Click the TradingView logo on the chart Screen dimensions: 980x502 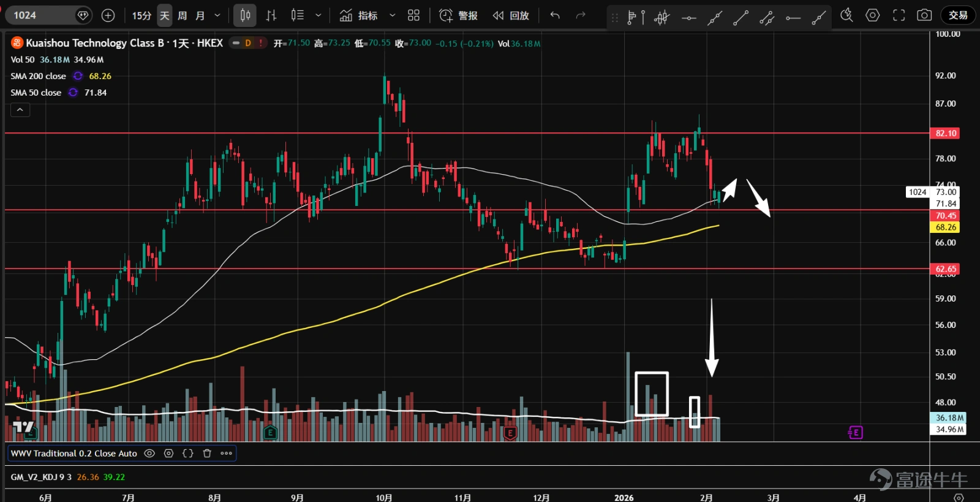point(23,427)
